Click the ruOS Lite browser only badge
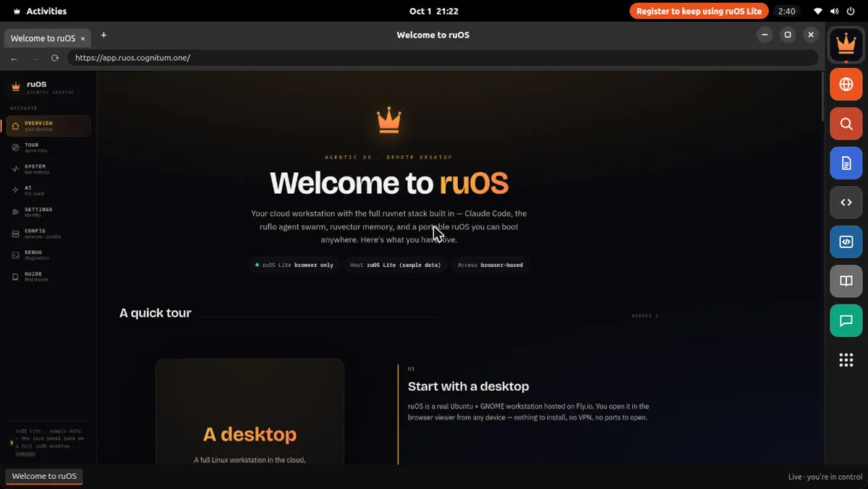868x489 pixels. click(x=294, y=265)
